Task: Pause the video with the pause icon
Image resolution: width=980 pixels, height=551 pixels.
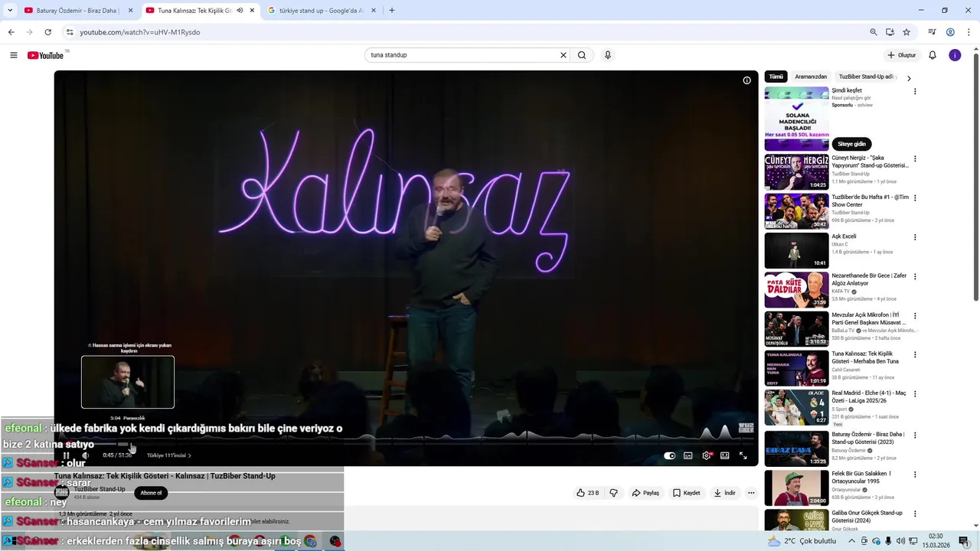Action: pyautogui.click(x=66, y=455)
